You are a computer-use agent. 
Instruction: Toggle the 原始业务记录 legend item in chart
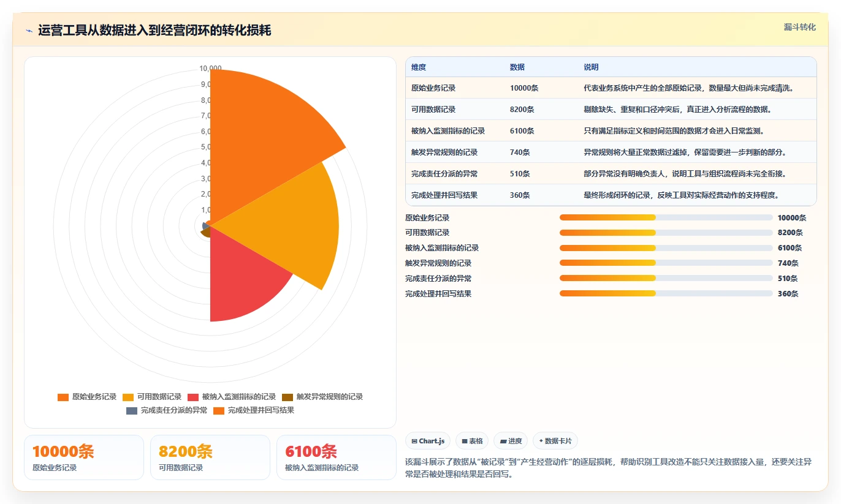(87, 397)
